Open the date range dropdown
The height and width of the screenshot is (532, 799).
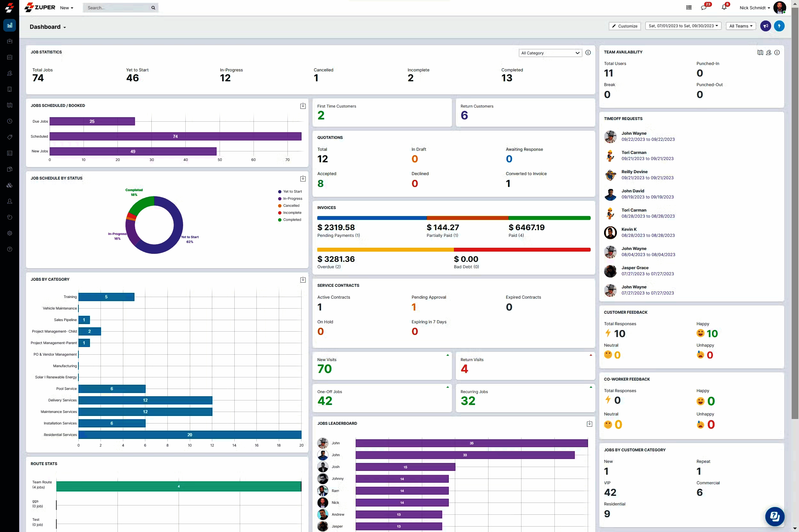click(683, 26)
